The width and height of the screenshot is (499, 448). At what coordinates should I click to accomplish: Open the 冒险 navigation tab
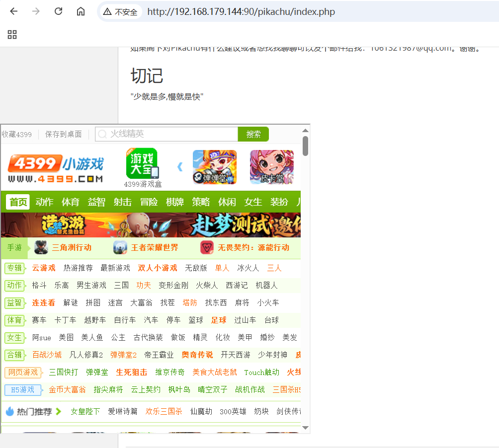(x=149, y=202)
